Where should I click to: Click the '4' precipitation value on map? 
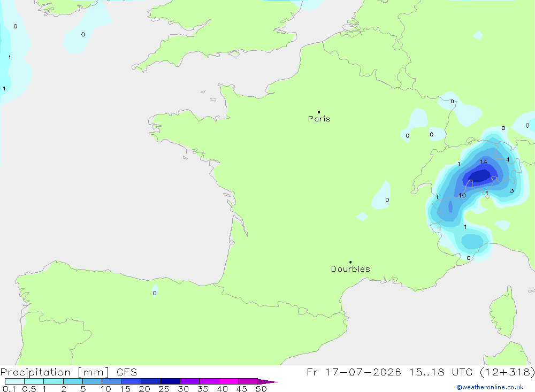(x=508, y=159)
